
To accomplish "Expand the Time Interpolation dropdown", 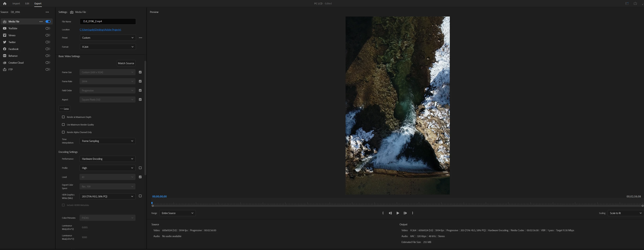I will point(107,141).
